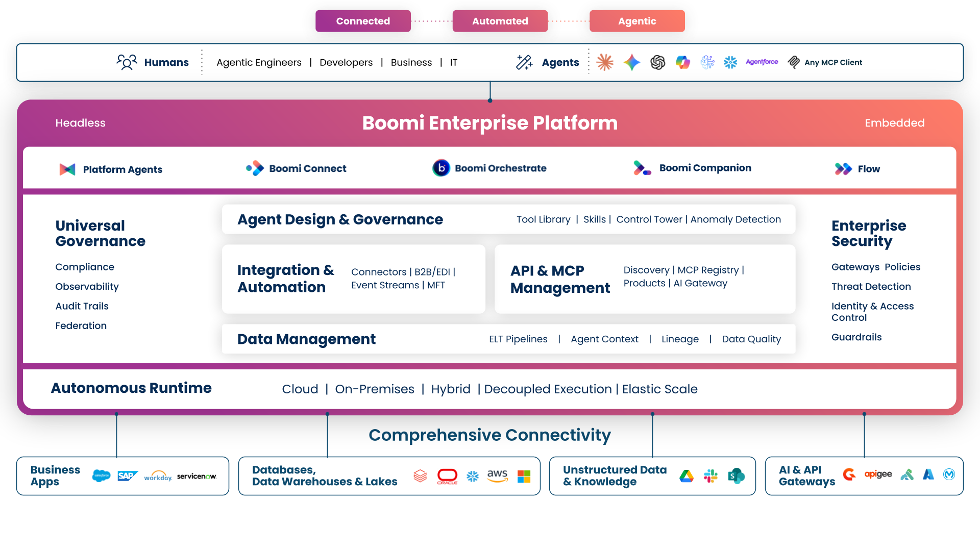Viewport: 980px width, 551px height.
Task: Click the MuleSoft M circle logo
Action: point(949,474)
